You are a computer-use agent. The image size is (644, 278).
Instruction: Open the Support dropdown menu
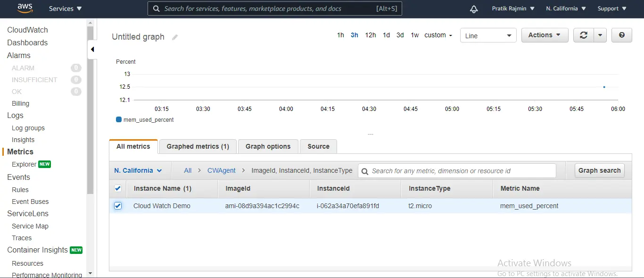tap(612, 8)
